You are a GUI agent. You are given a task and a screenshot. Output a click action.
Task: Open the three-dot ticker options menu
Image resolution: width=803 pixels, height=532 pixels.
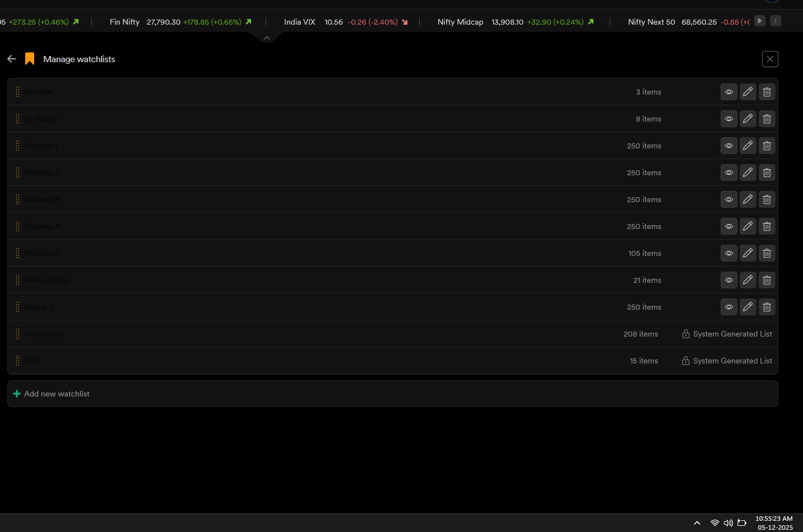click(x=775, y=21)
